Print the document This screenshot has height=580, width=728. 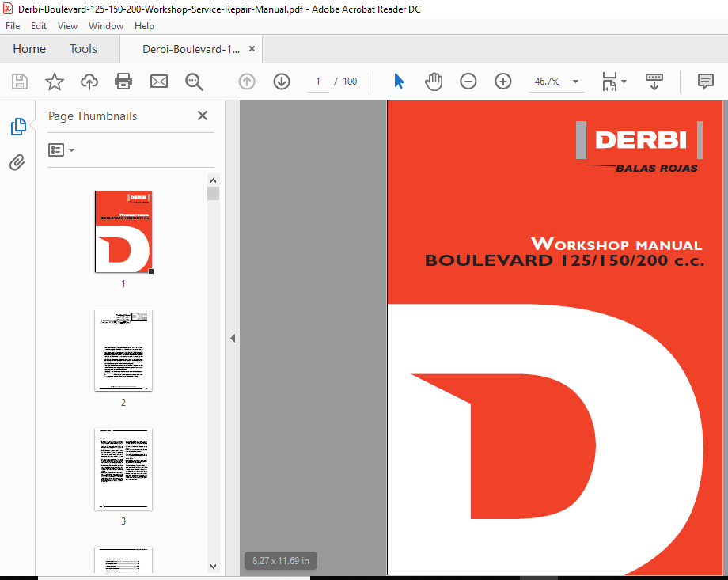[123, 82]
